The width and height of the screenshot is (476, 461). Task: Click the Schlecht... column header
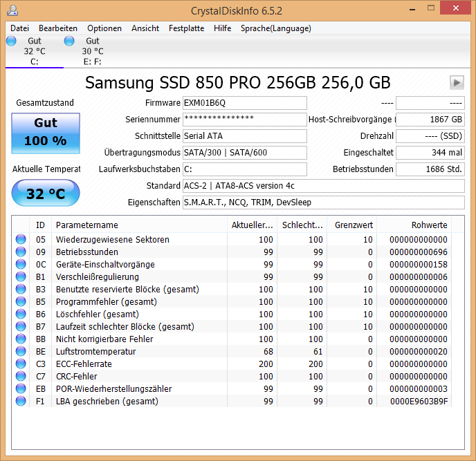tap(302, 225)
